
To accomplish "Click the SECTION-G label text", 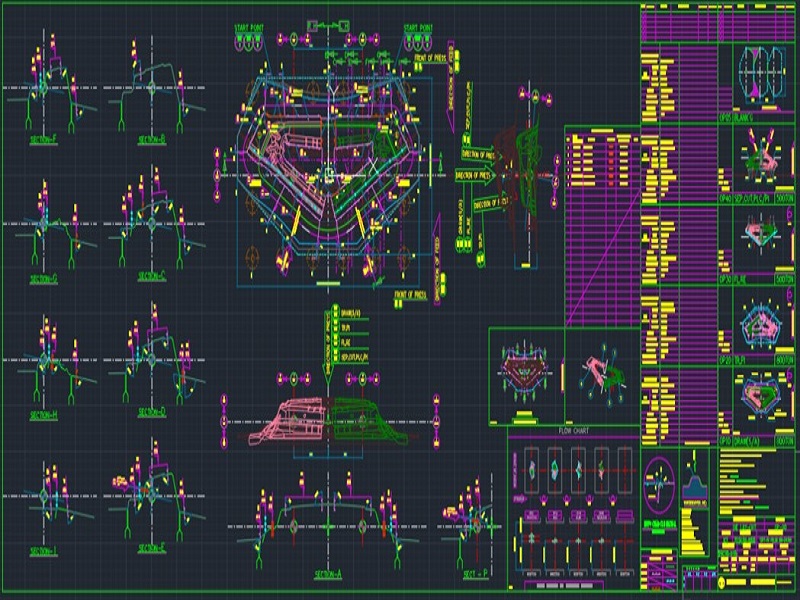I will 43,278.
